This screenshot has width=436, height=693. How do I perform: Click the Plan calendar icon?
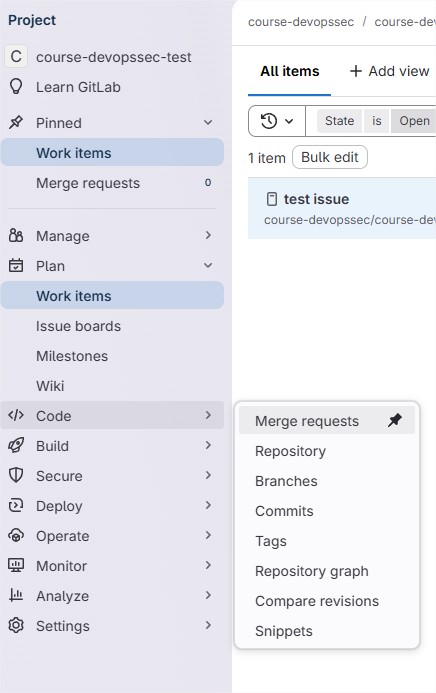coord(16,266)
